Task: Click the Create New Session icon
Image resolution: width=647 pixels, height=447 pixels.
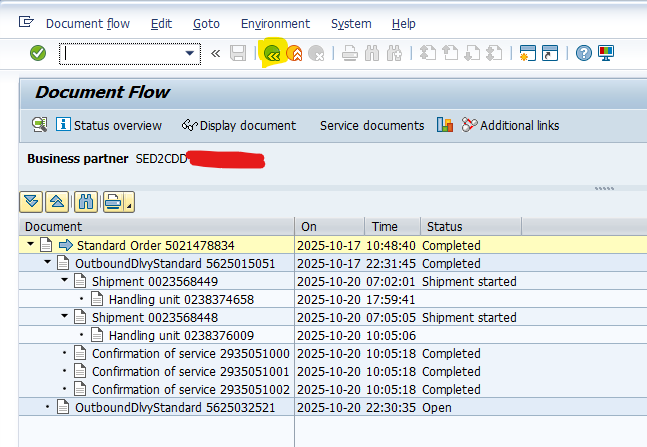Action: click(x=528, y=53)
